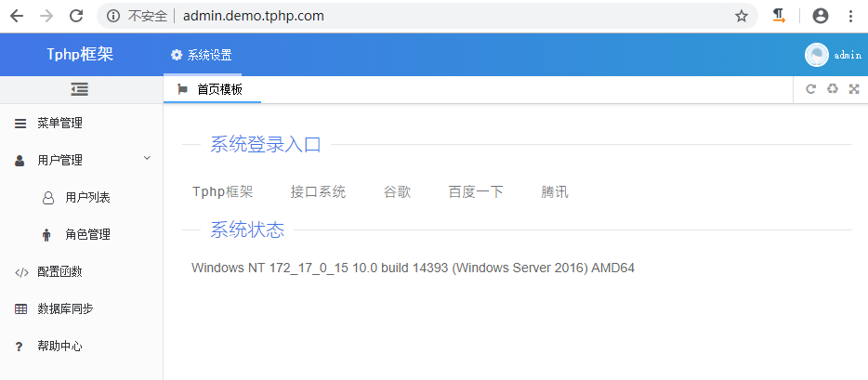This screenshot has width=868, height=380.
Task: Open the 腾讯 link
Action: click(555, 192)
